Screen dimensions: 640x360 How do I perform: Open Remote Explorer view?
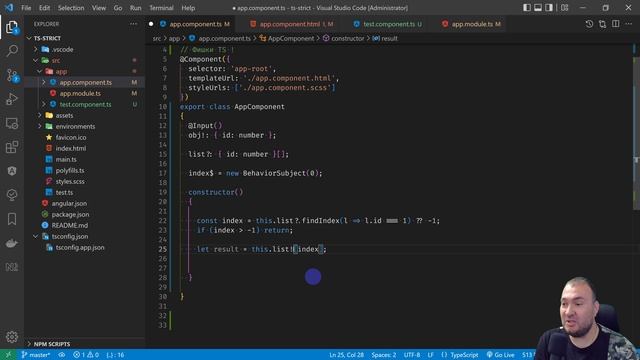[x=12, y=123]
